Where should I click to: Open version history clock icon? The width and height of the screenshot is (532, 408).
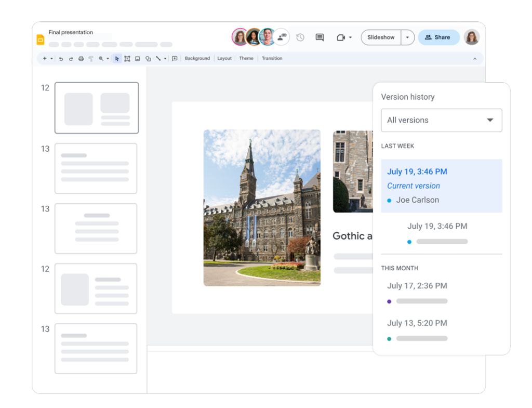[x=300, y=37]
